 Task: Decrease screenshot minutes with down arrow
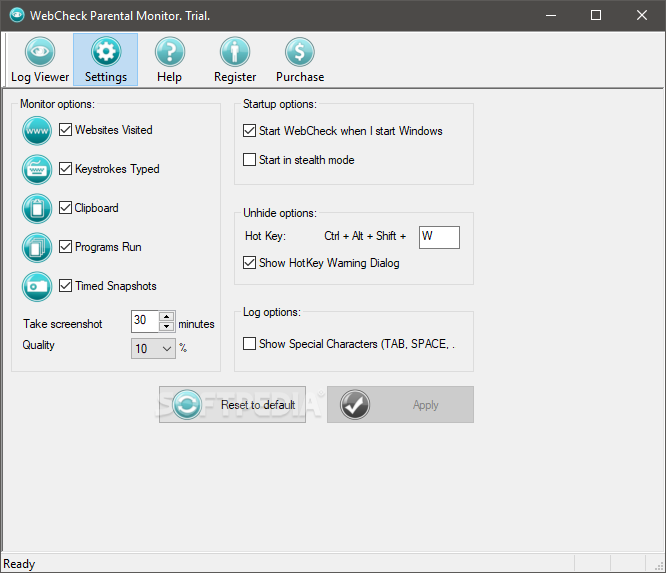pyautogui.click(x=166, y=326)
